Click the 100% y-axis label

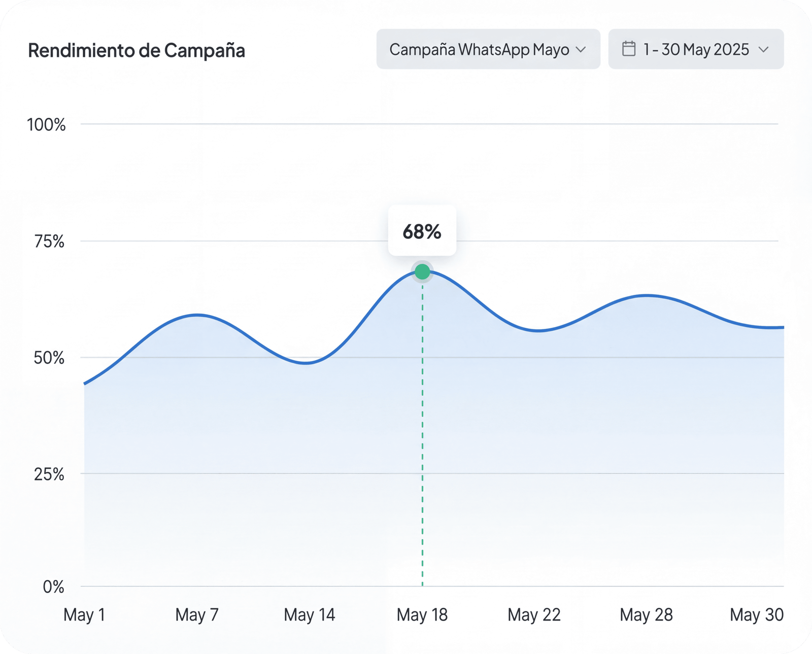coord(46,125)
